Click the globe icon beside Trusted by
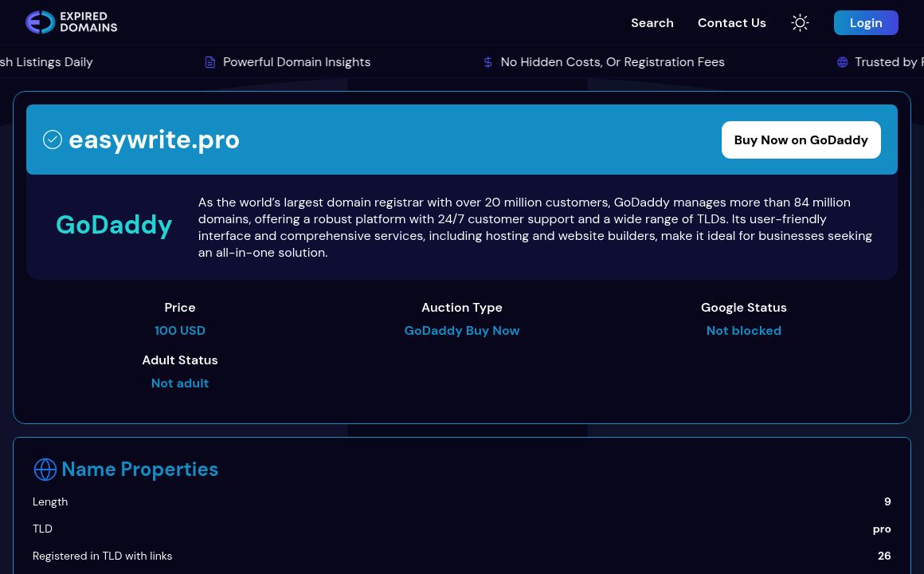The height and width of the screenshot is (574, 924). point(842,61)
